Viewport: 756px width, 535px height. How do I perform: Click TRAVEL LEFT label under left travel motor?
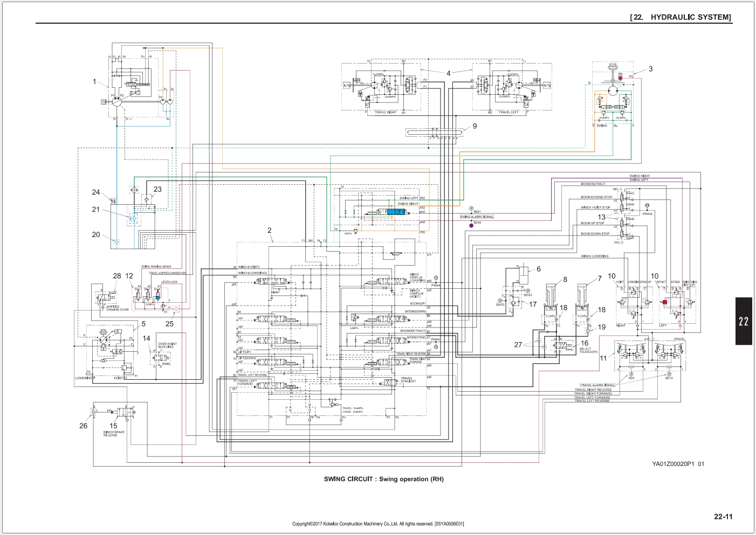508,113
